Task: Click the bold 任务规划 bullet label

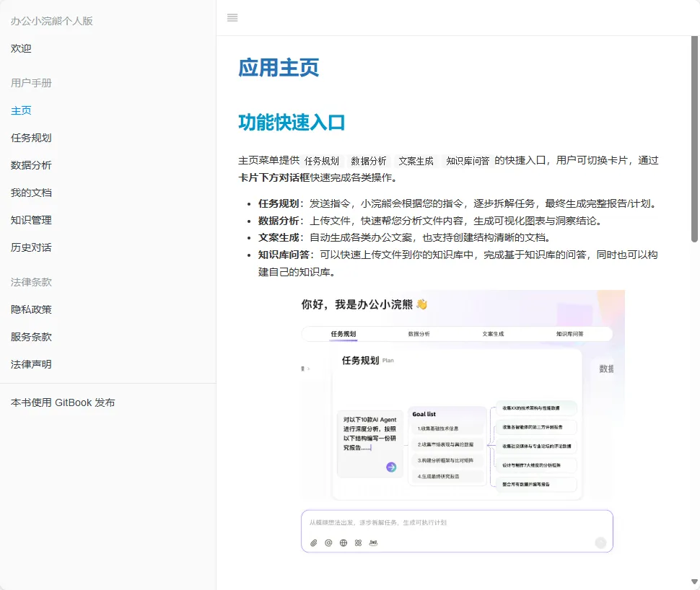Action: coord(279,203)
